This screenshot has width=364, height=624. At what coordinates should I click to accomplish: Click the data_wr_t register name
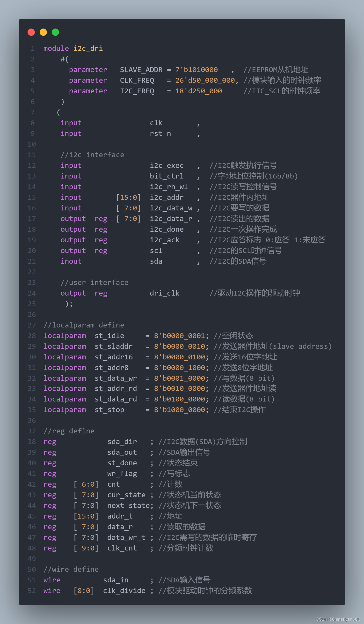[x=126, y=538]
